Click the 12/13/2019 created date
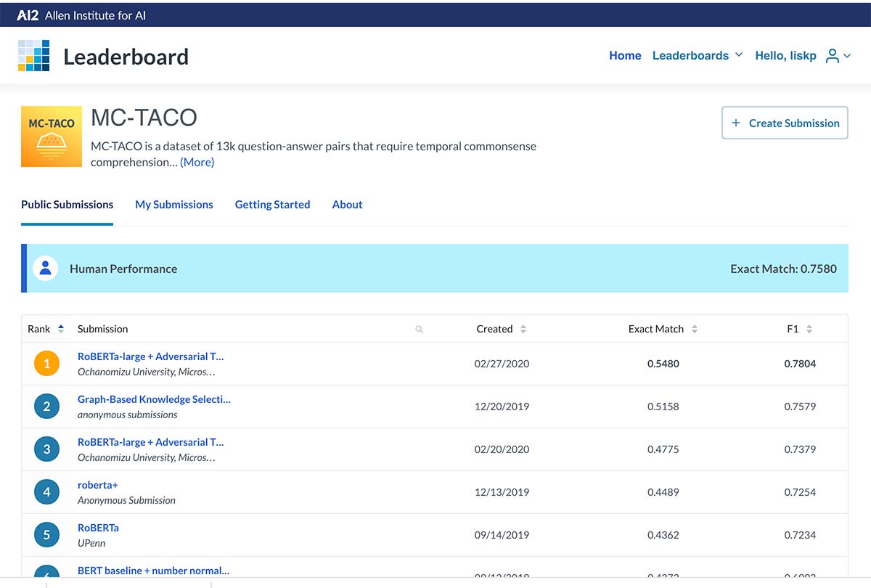This screenshot has height=588, width=871. click(x=502, y=492)
